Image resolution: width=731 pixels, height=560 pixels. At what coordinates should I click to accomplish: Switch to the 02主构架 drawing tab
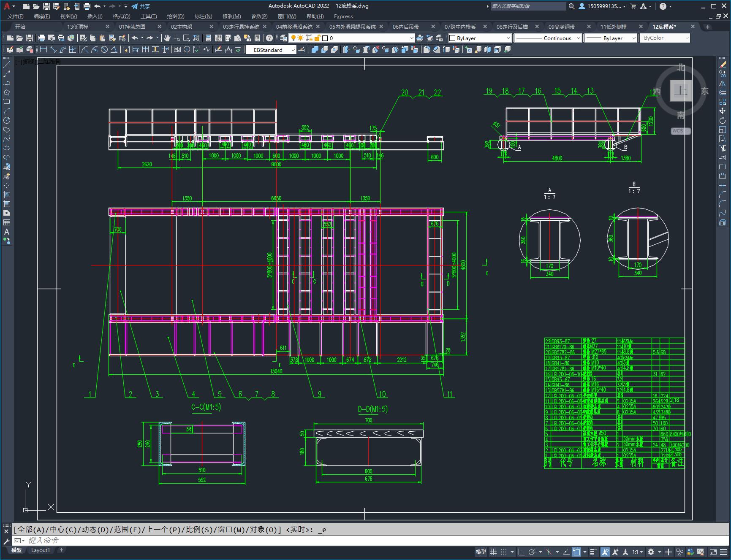[x=182, y=27]
